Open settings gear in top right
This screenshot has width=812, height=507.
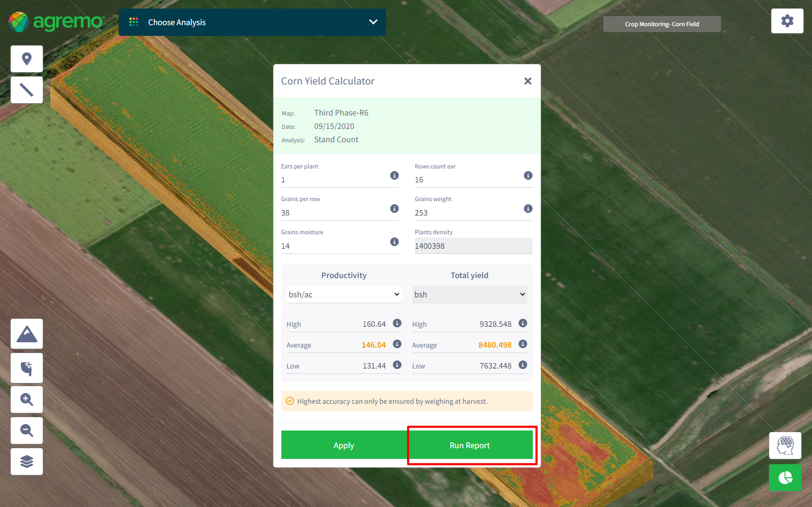[787, 21]
